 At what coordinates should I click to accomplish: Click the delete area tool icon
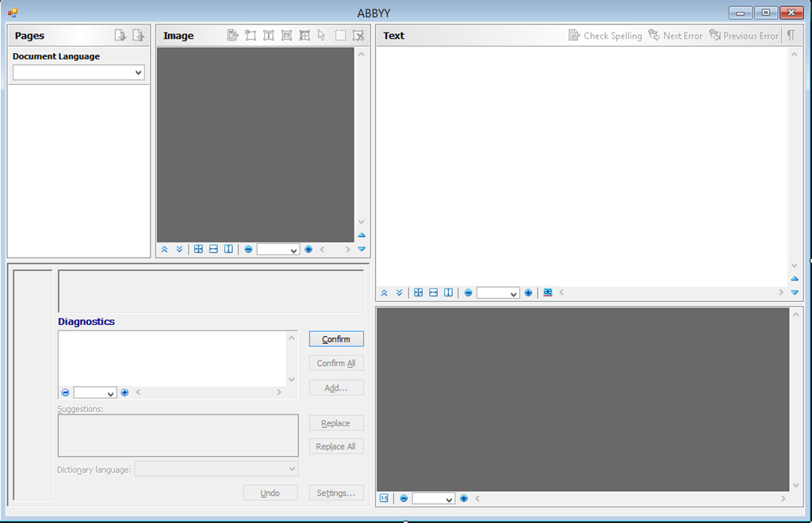(358, 35)
